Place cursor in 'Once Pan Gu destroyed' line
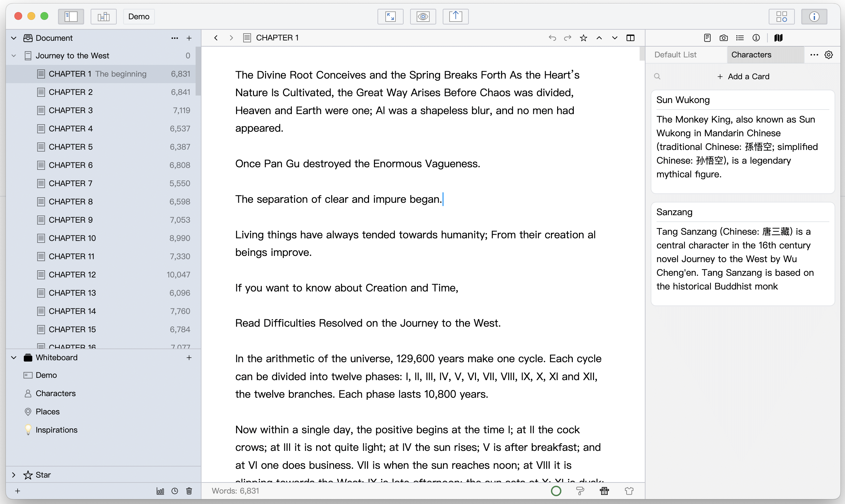 [358, 164]
